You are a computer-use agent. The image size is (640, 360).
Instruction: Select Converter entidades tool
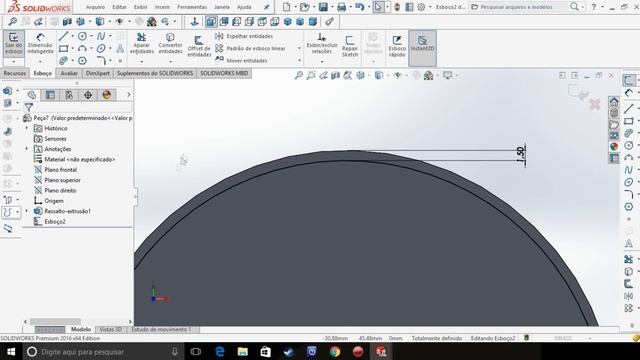(x=170, y=43)
